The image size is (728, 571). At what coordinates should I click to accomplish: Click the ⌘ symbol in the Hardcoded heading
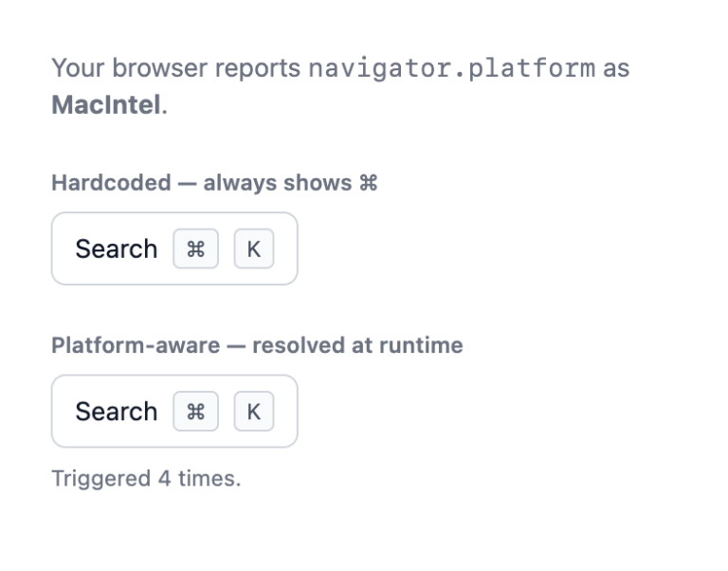(368, 183)
